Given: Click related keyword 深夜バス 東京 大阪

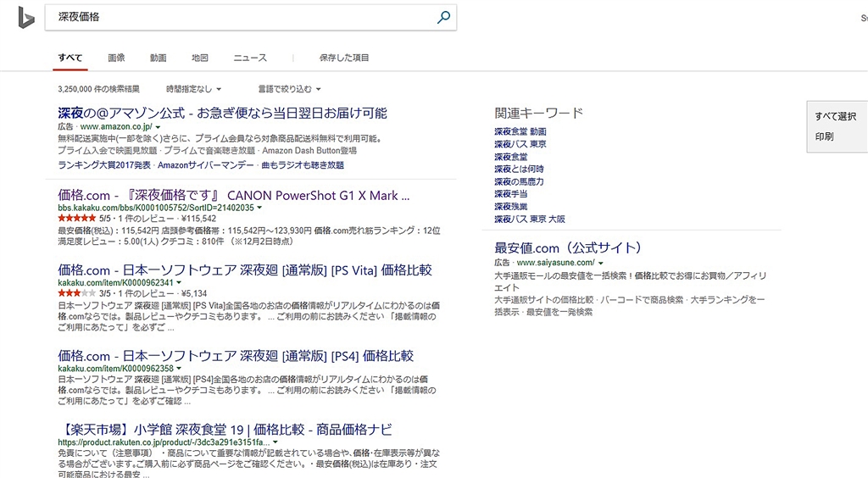Looking at the screenshot, I should 530,219.
